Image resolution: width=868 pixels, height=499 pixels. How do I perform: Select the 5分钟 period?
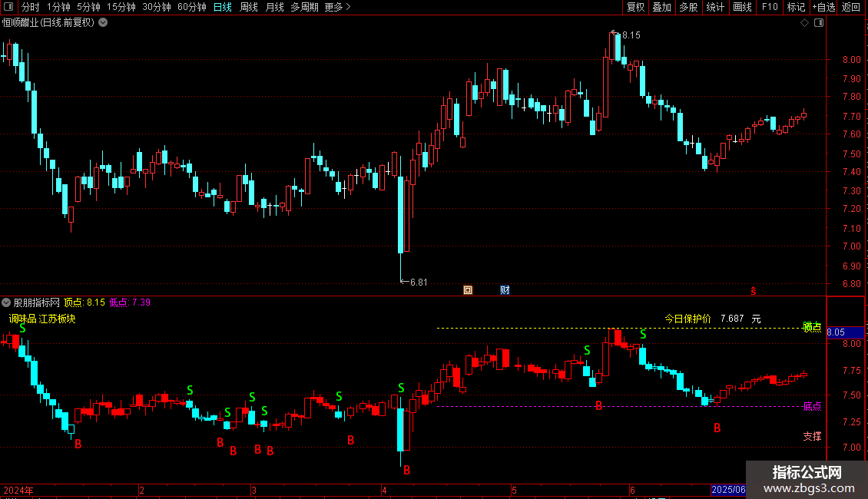88,7
